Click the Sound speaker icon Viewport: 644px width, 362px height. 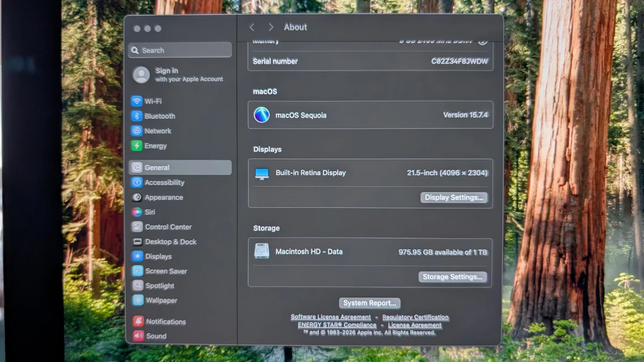[x=139, y=336]
